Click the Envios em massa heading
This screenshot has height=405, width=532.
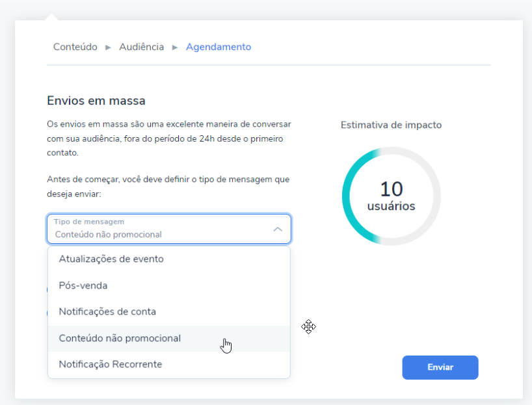pos(96,101)
